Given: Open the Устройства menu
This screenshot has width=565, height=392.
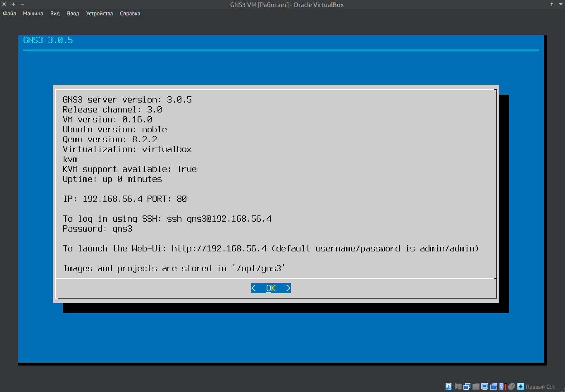Looking at the screenshot, I should (100, 14).
